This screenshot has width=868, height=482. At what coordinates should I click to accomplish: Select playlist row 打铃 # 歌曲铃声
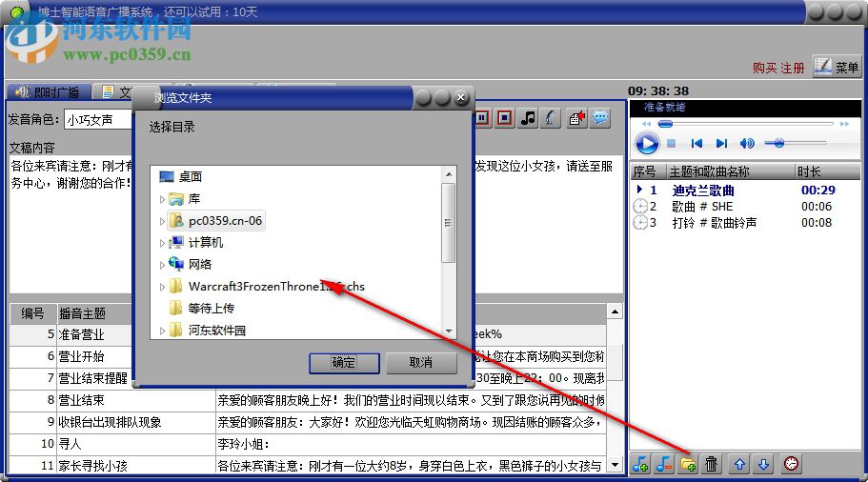[745, 223]
